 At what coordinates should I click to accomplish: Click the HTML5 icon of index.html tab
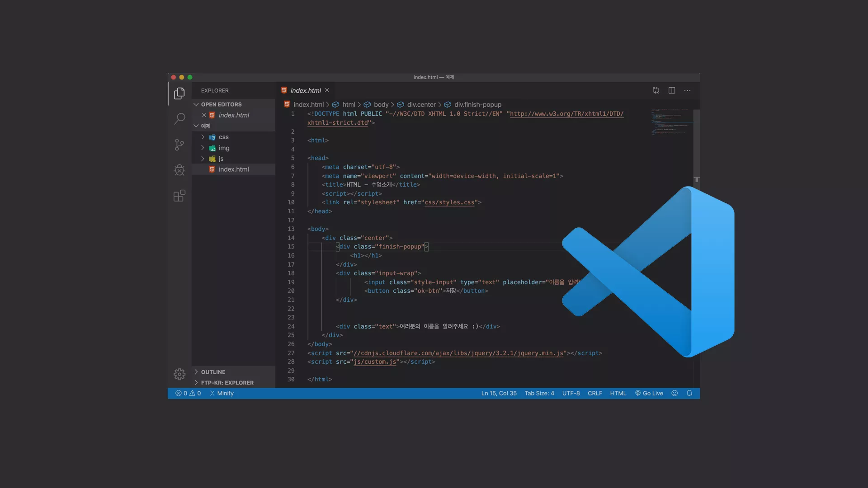(x=284, y=90)
